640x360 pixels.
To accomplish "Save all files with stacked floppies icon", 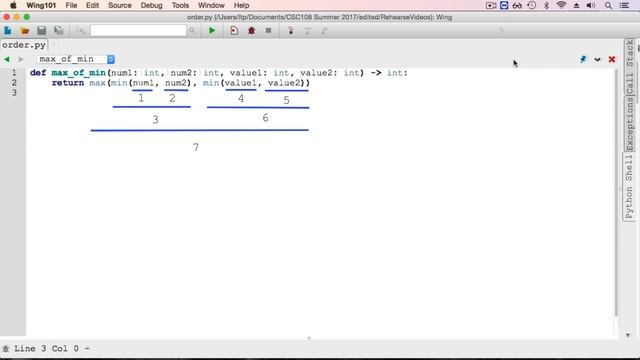I will pos(59,31).
